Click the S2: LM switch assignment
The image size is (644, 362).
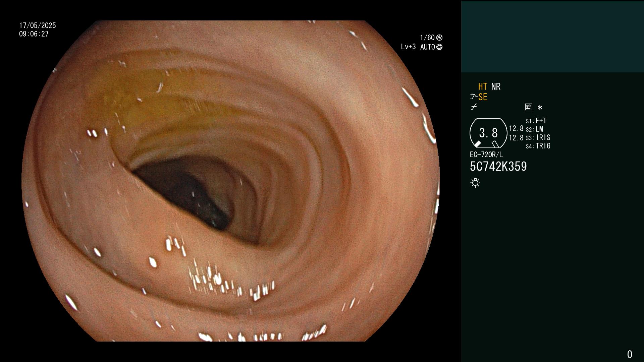click(x=535, y=129)
